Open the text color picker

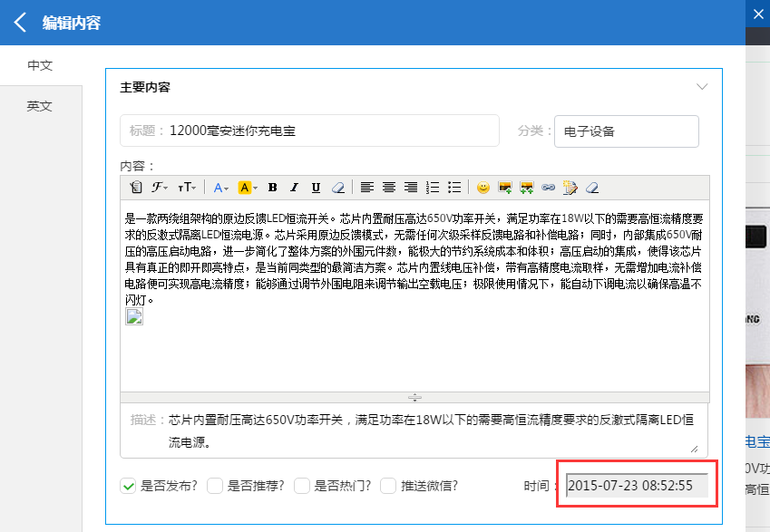[220, 187]
